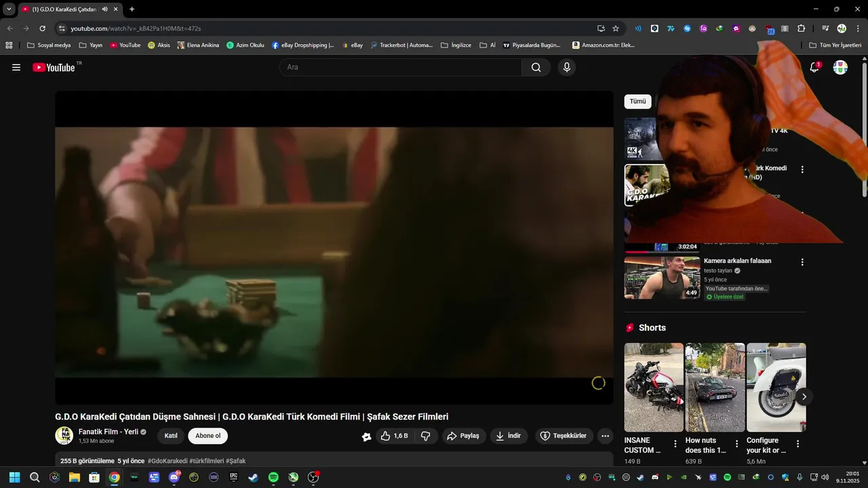Open the Sosyal medya bookmarks folder

click(49, 45)
